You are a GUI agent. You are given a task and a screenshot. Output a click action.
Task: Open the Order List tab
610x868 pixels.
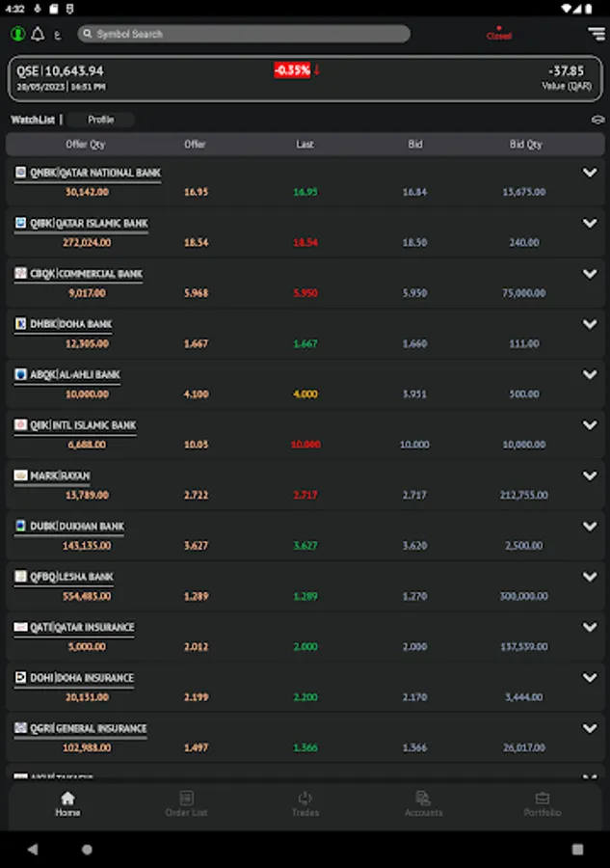[186, 803]
